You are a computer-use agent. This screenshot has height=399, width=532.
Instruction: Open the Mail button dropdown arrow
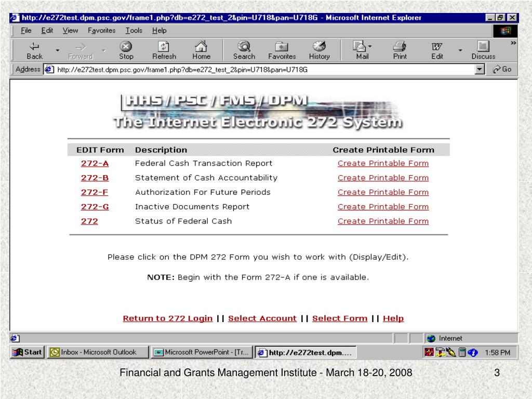click(x=370, y=46)
